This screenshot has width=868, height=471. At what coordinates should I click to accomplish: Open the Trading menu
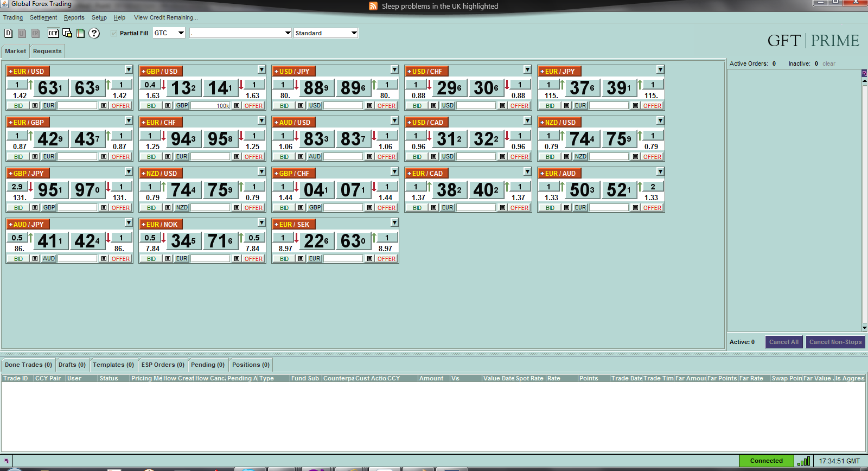tap(13, 18)
